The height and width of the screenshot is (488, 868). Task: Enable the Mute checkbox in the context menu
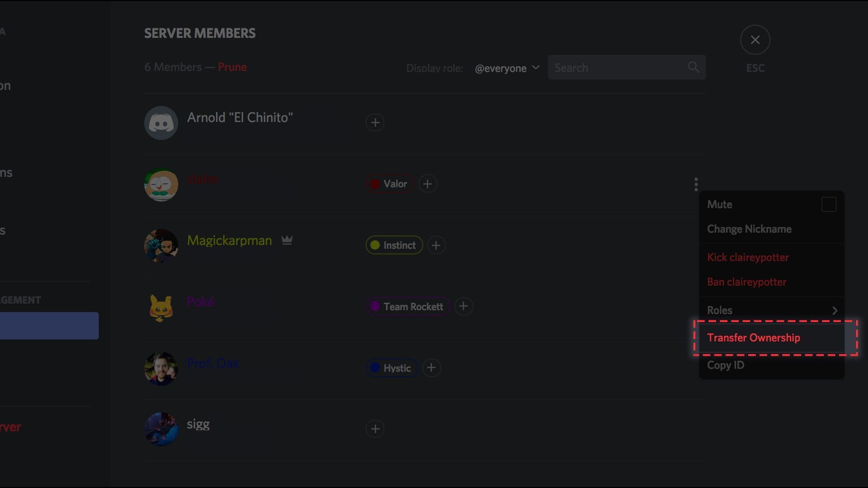click(829, 204)
